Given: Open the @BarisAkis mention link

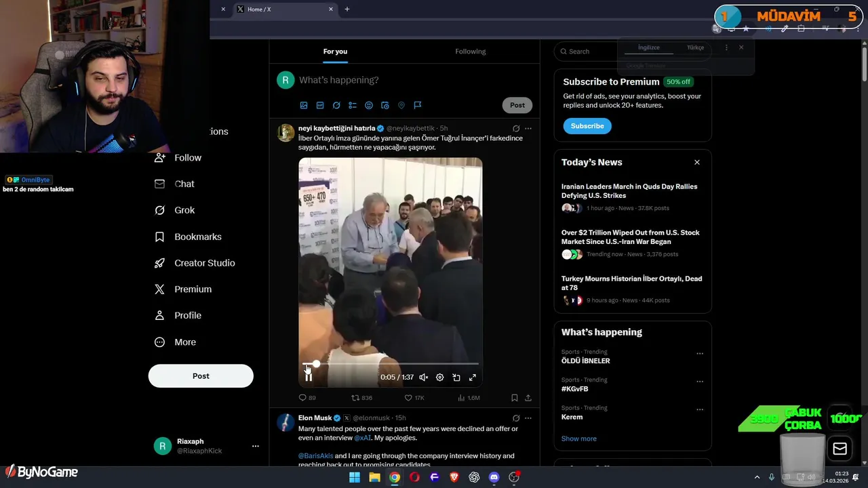Looking at the screenshot, I should coord(316,456).
